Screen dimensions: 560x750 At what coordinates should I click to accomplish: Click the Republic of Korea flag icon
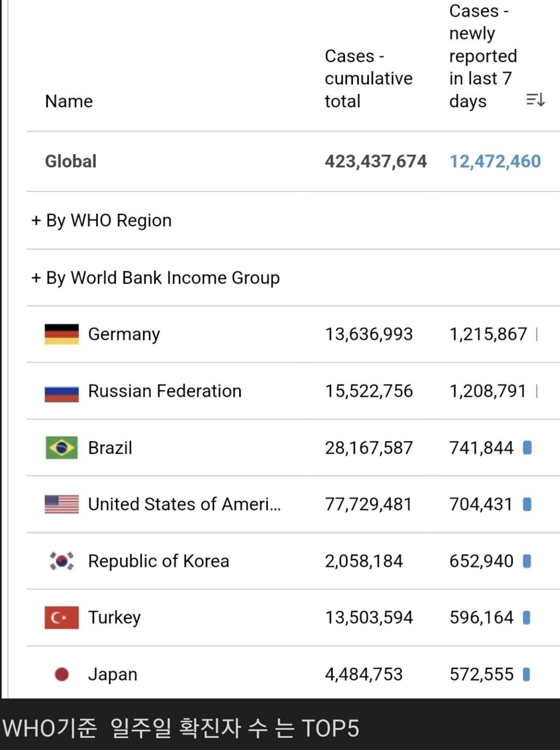click(x=62, y=561)
